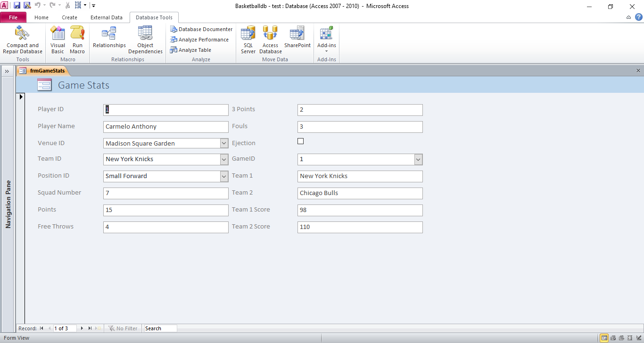Screen dimensions: 644x343
Task: Click the Run Macro button
Action: point(77,41)
